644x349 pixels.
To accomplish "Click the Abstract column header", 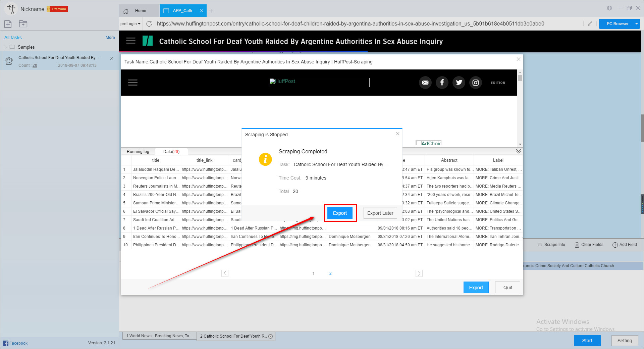I will point(449,160).
